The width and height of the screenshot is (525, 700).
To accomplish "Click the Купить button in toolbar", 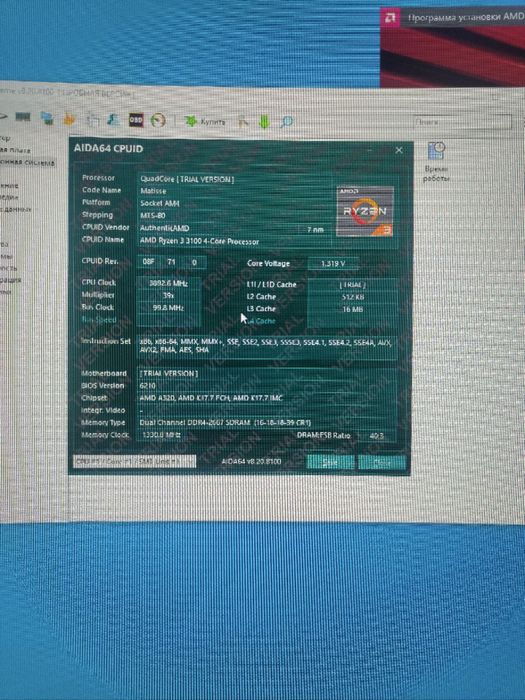I will tap(205, 121).
